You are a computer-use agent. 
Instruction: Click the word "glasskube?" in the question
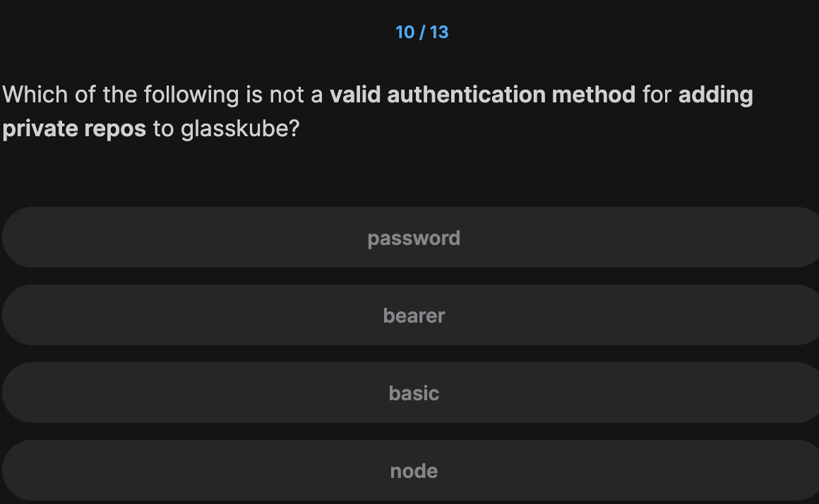240,129
